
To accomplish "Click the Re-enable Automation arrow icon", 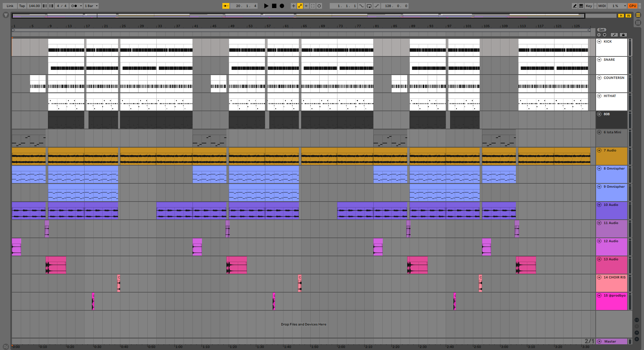I will [x=307, y=6].
